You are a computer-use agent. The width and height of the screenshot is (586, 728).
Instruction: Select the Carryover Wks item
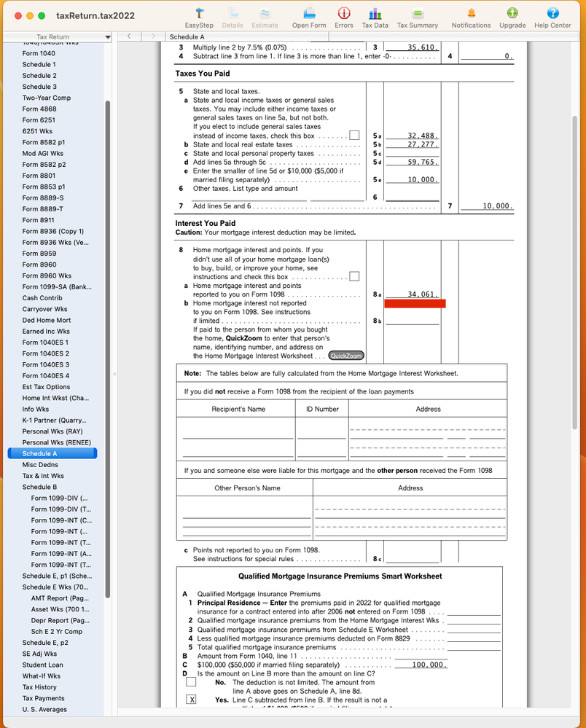(x=44, y=309)
